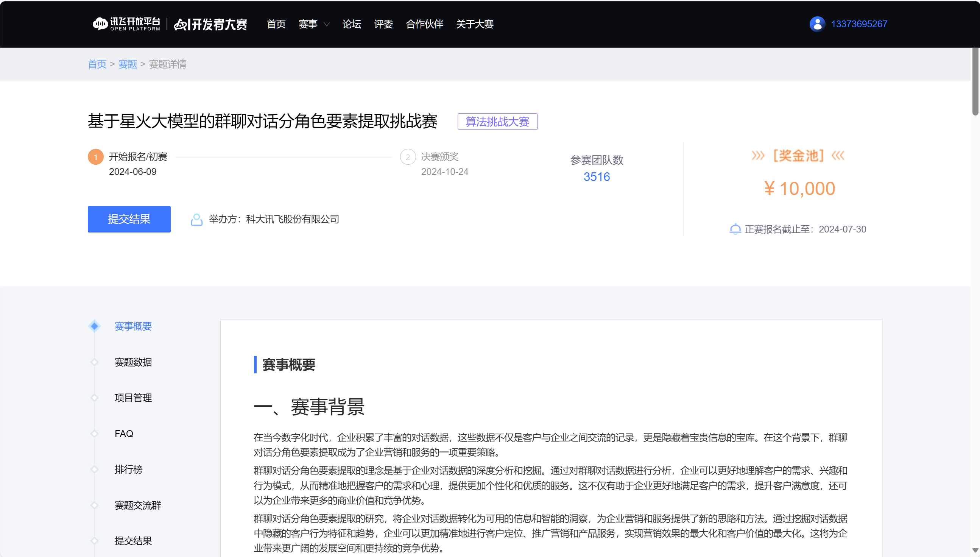Image resolution: width=980 pixels, height=557 pixels.
Task: Open 关于大赛 navigation item
Action: click(475, 24)
